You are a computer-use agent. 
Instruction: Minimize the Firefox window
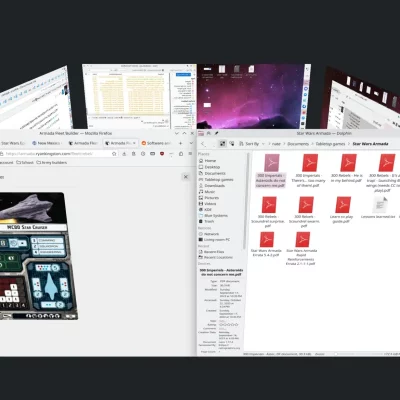177,133
